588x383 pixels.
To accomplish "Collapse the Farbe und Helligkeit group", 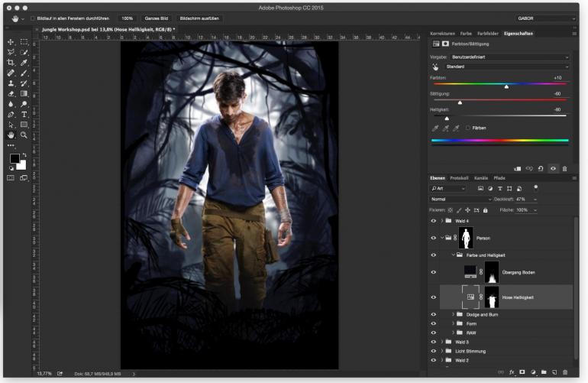I will pos(453,255).
